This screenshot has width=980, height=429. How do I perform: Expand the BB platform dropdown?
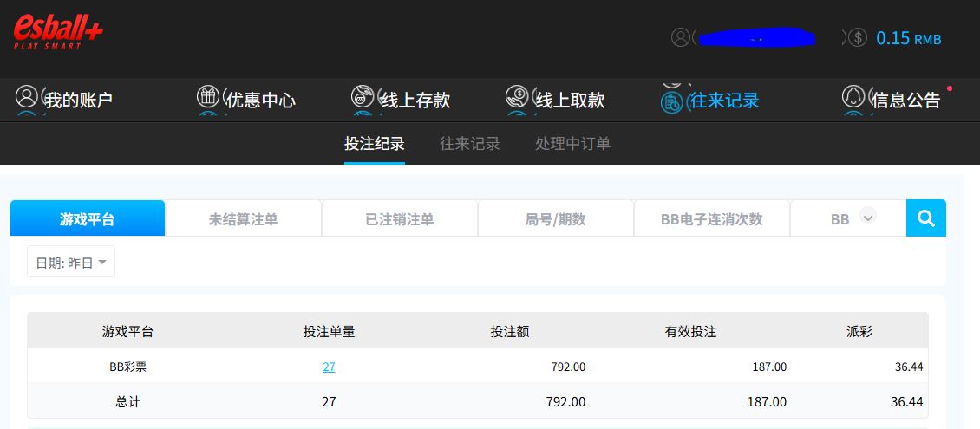[x=867, y=218]
